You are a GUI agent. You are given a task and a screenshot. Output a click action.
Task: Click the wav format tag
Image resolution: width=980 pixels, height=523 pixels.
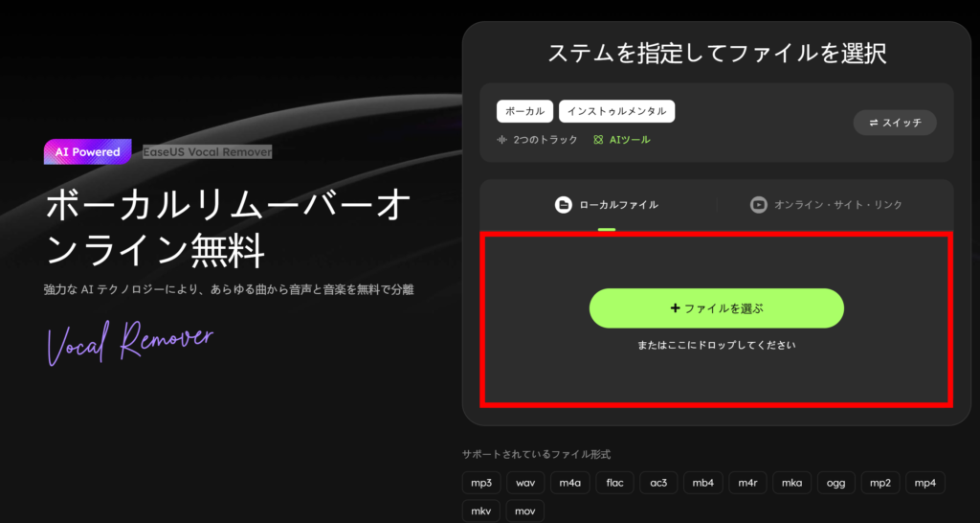point(525,482)
